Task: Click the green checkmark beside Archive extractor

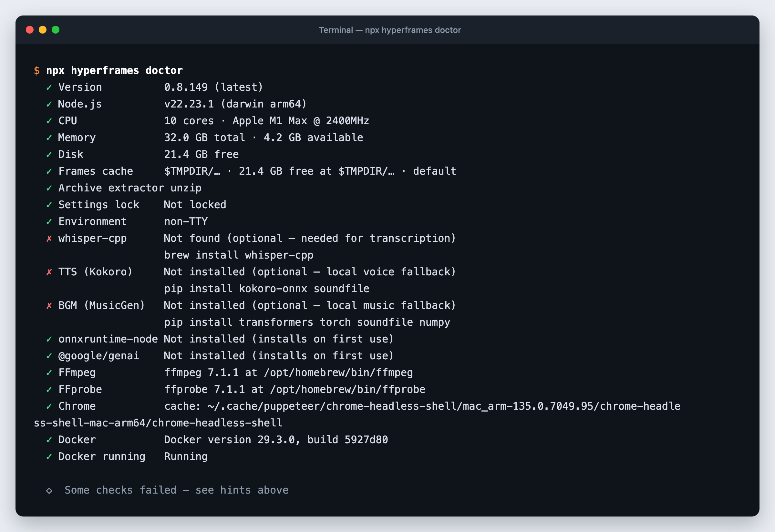Action: pyautogui.click(x=49, y=188)
